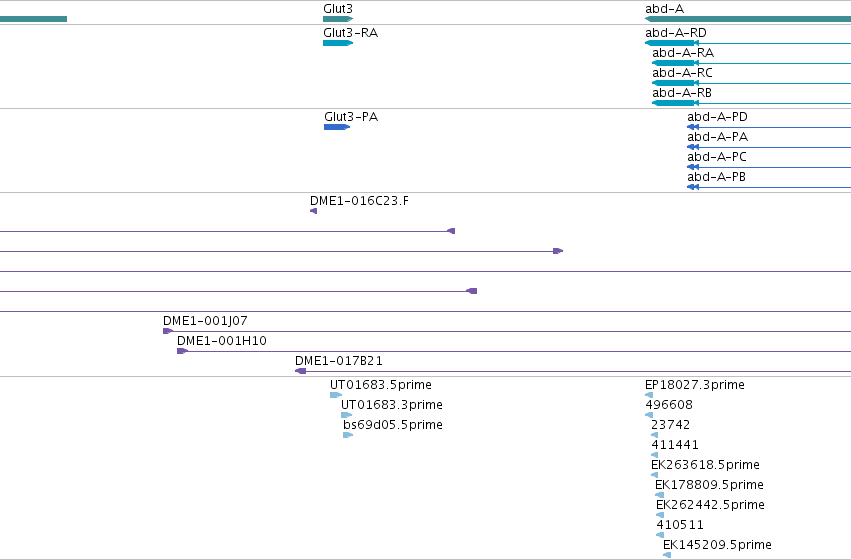
Task: Open the 496608 insertion label
Action: 669,405
